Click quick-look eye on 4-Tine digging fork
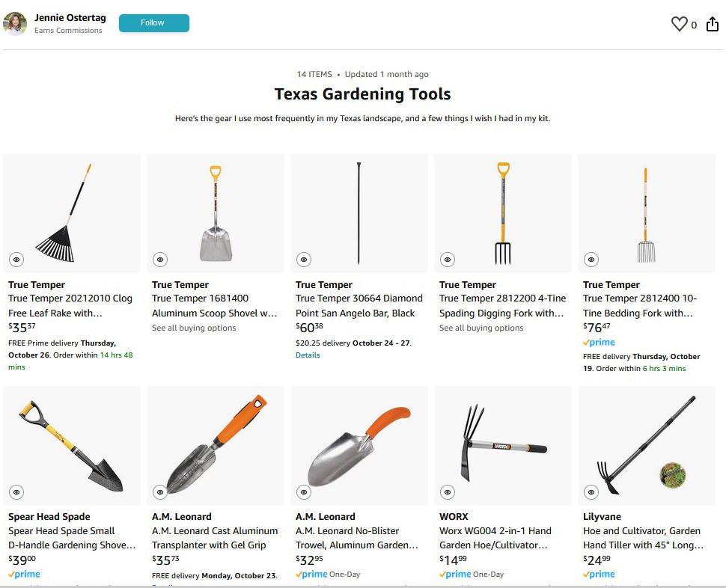This screenshot has width=726, height=588. [448, 260]
